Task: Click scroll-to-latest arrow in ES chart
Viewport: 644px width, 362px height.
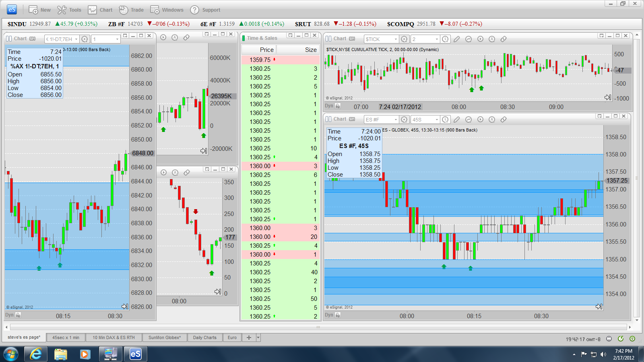Action: coord(599,306)
